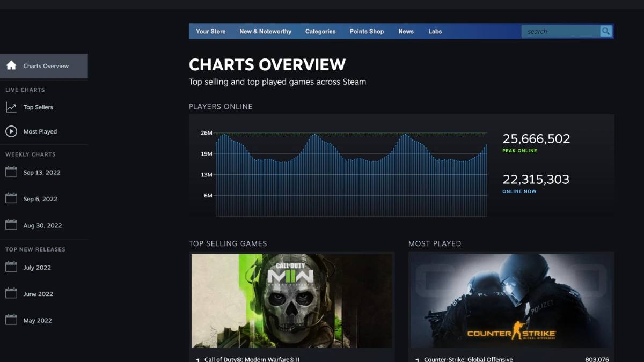Open the Categories menu
This screenshot has width=644, height=362.
point(320,31)
